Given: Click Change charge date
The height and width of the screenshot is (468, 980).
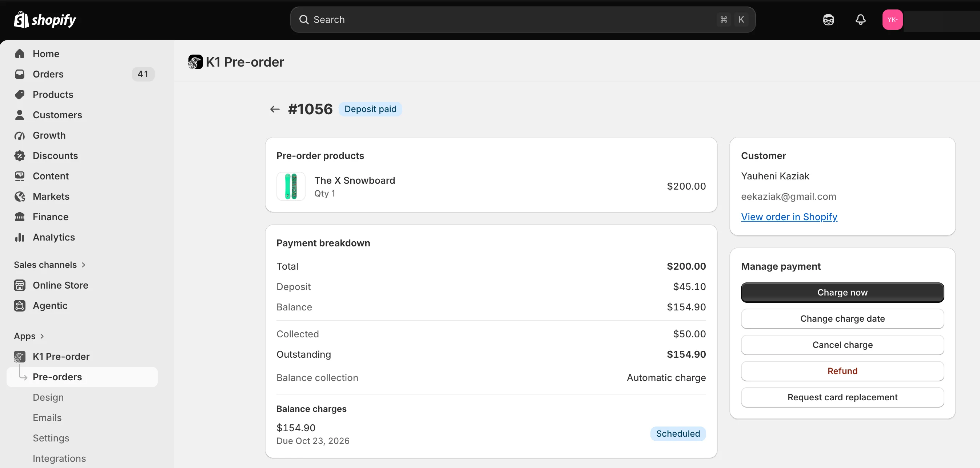Looking at the screenshot, I should pyautogui.click(x=842, y=318).
